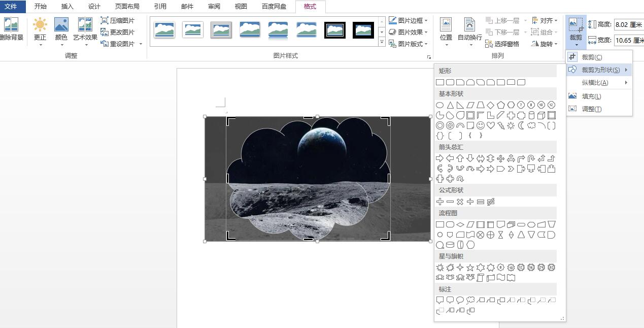
Task: Switch to the 插入 ribbon tab
Action: (67, 7)
